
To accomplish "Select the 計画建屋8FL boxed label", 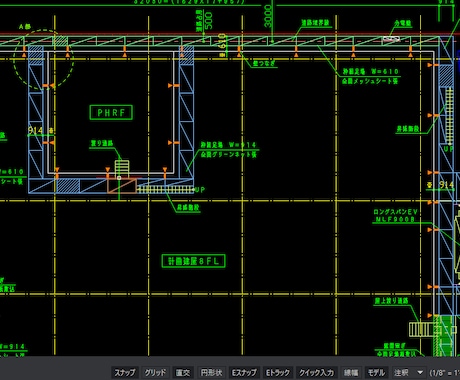I will pos(193,261).
